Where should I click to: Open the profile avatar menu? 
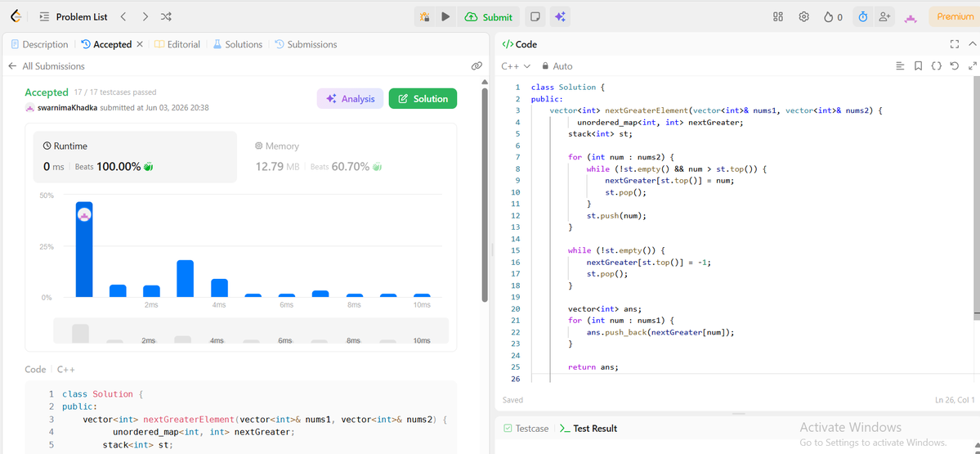910,18
